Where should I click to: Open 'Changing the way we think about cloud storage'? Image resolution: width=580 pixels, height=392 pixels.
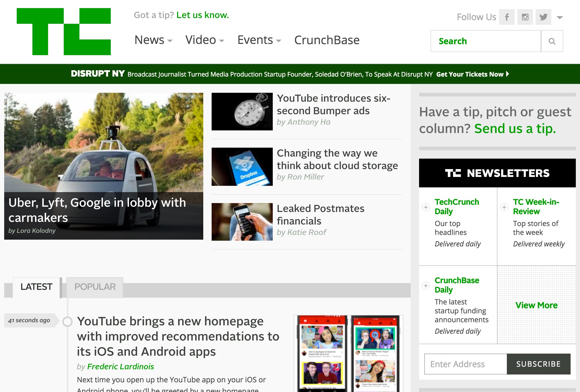point(337,159)
